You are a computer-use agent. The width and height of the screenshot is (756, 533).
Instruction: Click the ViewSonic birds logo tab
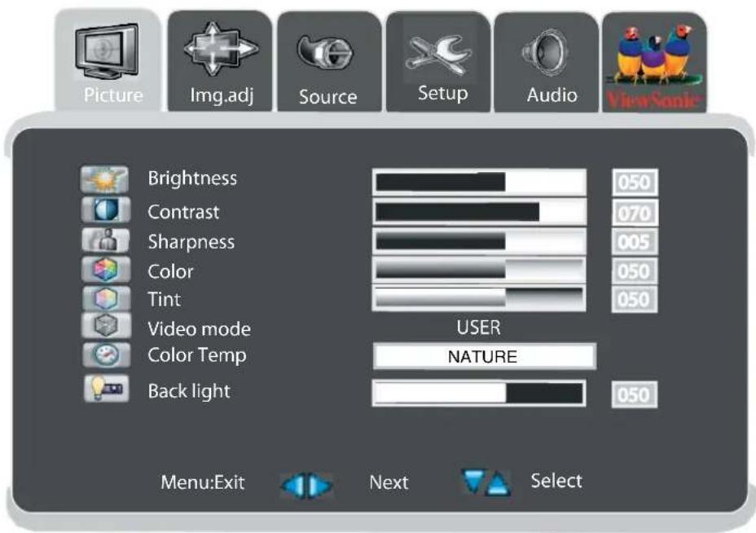pos(654,63)
